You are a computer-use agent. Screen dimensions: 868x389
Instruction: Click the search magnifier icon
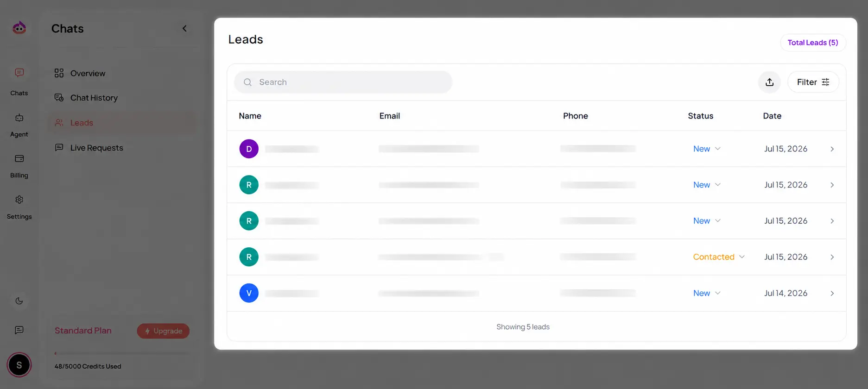coord(247,82)
